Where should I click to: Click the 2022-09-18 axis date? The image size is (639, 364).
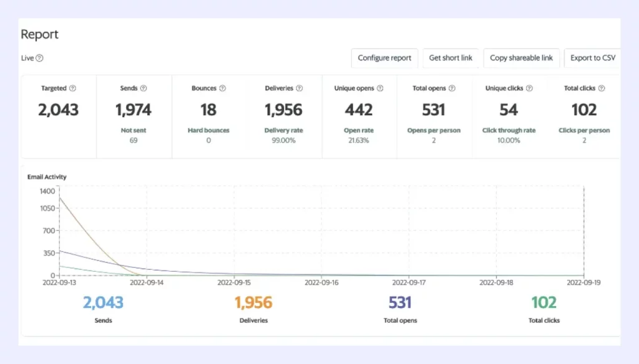496,282
